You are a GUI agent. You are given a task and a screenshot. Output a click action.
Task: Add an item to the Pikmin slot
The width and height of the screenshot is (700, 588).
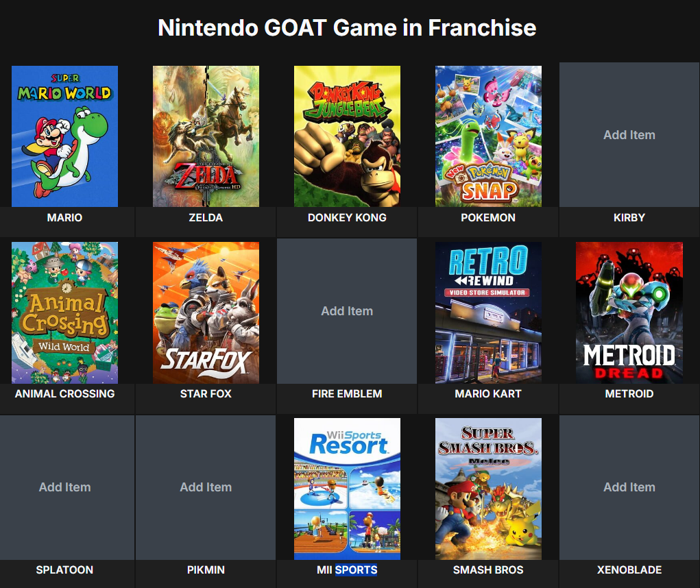point(206,487)
